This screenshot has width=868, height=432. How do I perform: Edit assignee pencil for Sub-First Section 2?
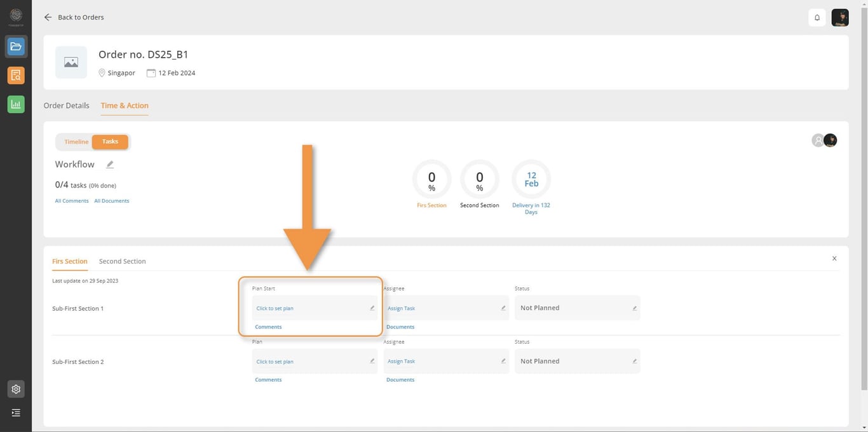(503, 361)
